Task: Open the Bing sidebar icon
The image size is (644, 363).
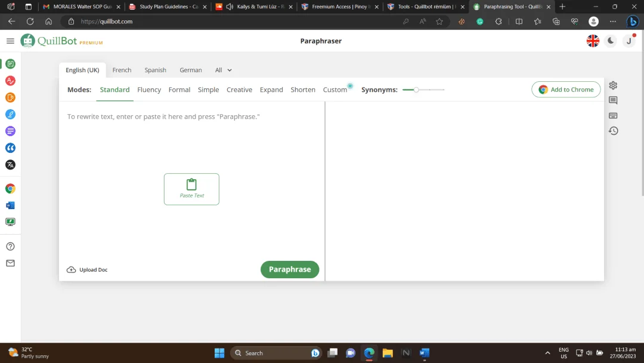Action: pyautogui.click(x=633, y=21)
